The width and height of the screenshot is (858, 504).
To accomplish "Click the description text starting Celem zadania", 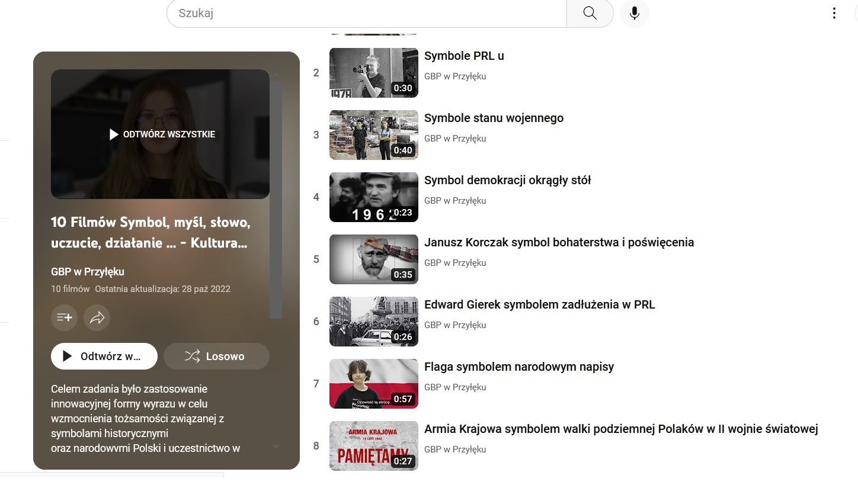I will pos(146,419).
